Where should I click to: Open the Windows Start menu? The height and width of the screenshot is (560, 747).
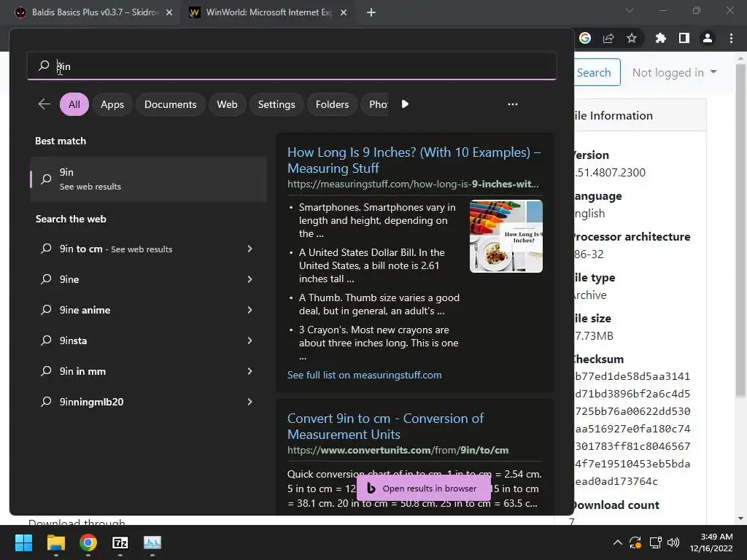pos(23,542)
